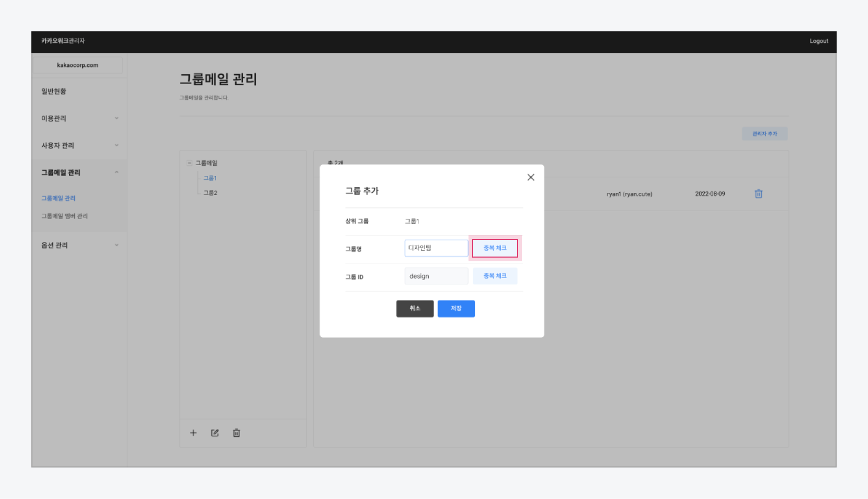Click the 그룹명 input containing 디자인팀

(436, 248)
